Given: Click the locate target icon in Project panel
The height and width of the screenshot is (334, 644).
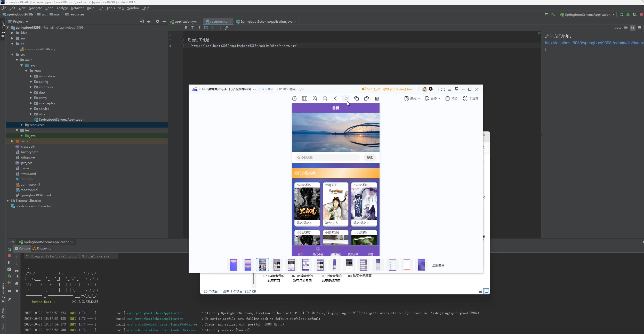Looking at the screenshot, I should 142,21.
